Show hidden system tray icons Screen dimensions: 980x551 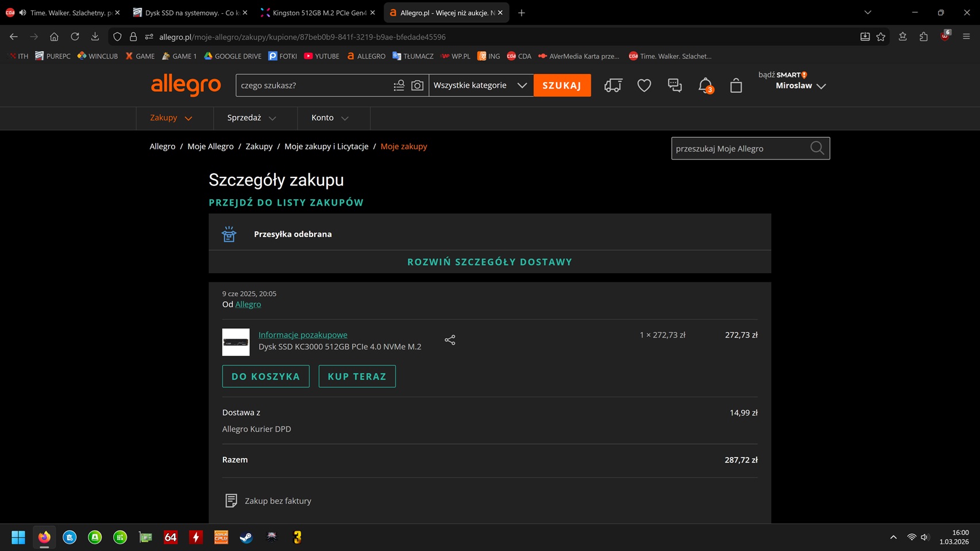click(893, 537)
